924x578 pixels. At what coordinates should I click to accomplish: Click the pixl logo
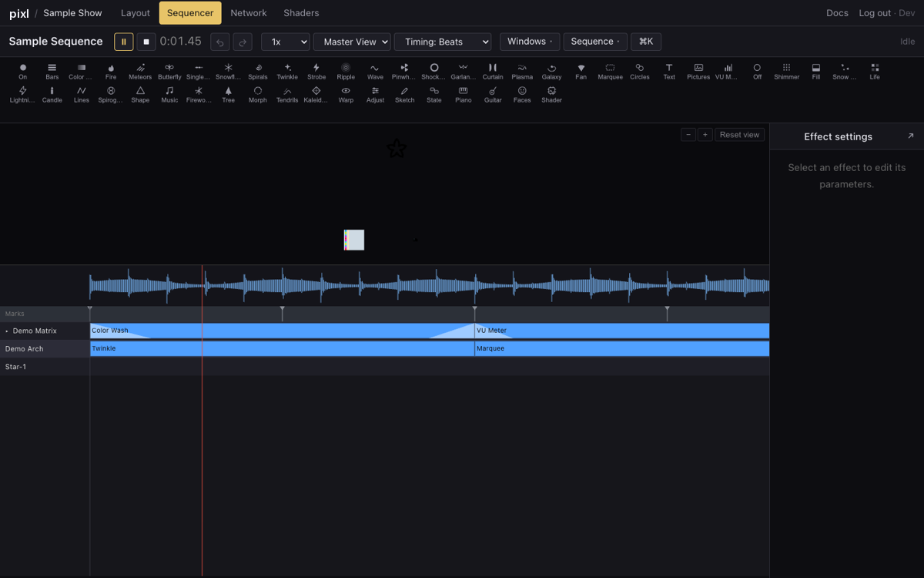(x=19, y=13)
